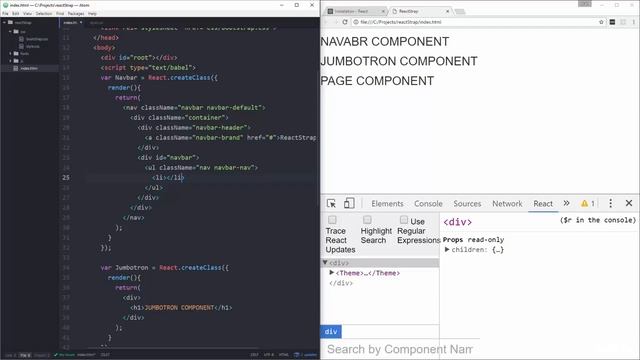Image resolution: width=640 pixels, height=360 pixels.
Task: Click the reactStrap project folder icon in Atom
Action: coord(10,22)
